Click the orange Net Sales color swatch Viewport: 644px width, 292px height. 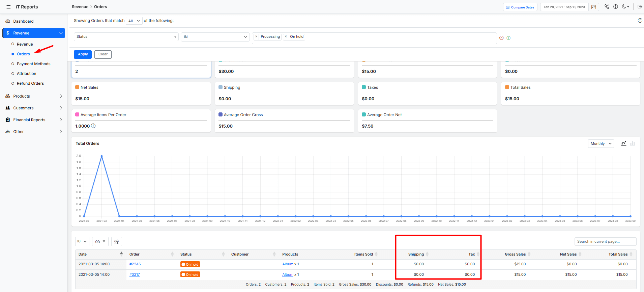click(77, 87)
